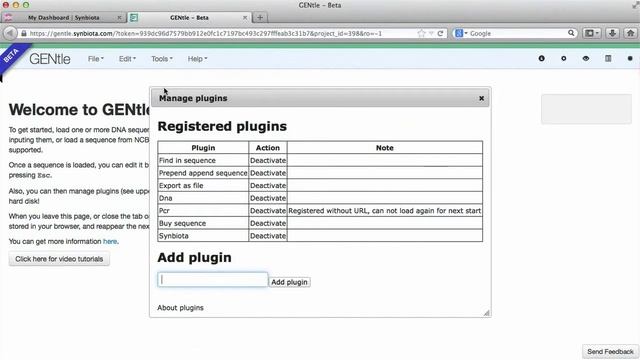The image size is (640, 360).
Task: Open the downloads arrow button
Action: point(612,33)
